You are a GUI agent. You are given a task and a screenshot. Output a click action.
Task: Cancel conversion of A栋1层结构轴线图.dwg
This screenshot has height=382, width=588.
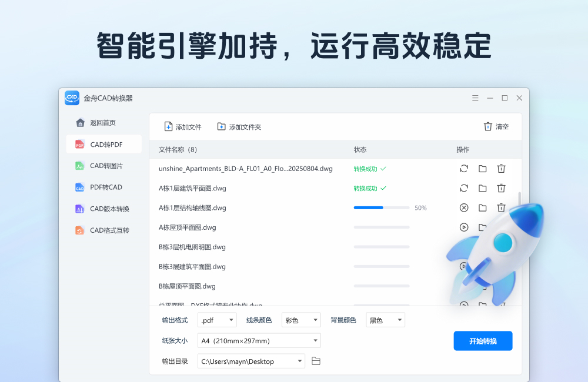(464, 207)
